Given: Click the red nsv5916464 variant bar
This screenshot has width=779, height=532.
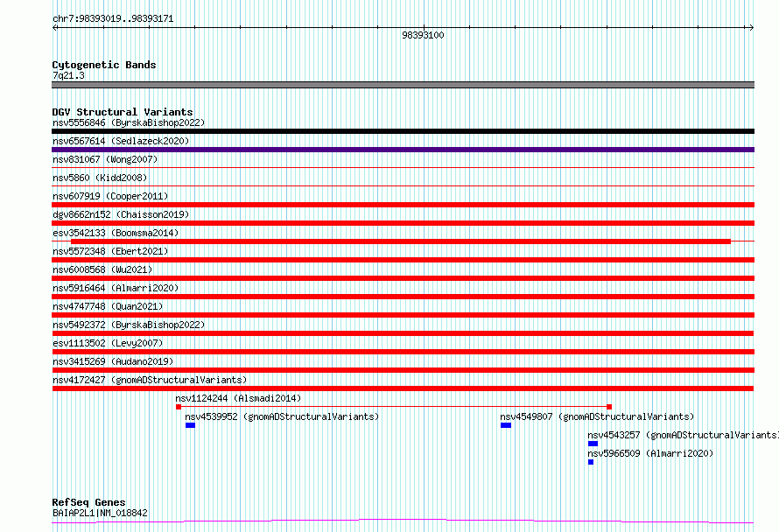Looking at the screenshot, I should click(403, 297).
